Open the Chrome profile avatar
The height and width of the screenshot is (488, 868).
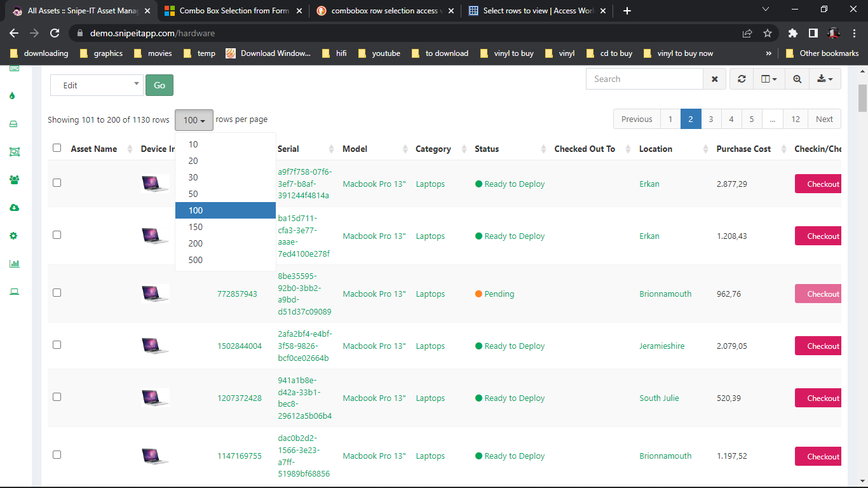point(833,33)
